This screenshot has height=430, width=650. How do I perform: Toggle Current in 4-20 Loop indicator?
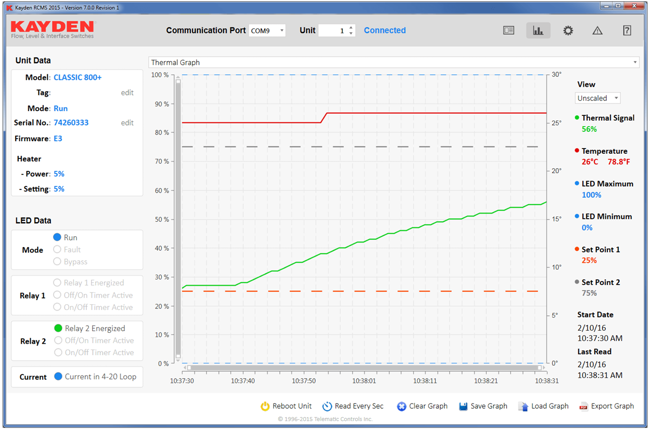click(58, 376)
